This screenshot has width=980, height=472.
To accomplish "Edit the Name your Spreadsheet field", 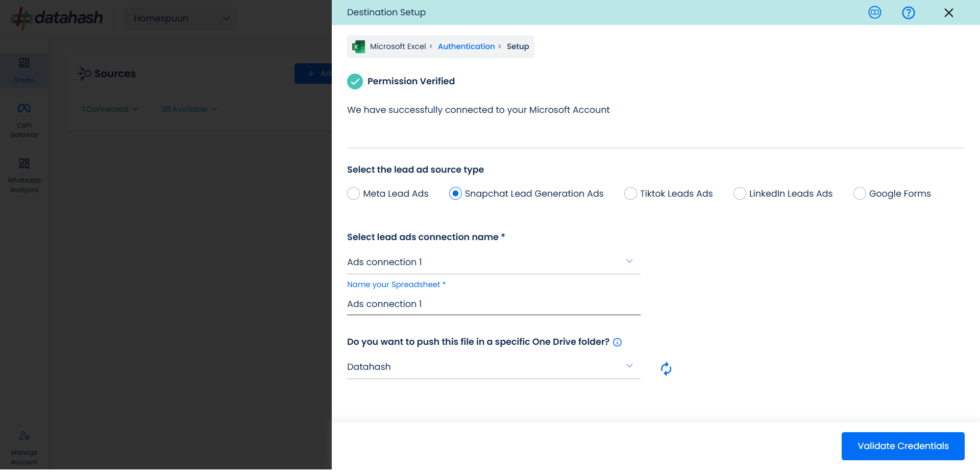I will point(494,304).
